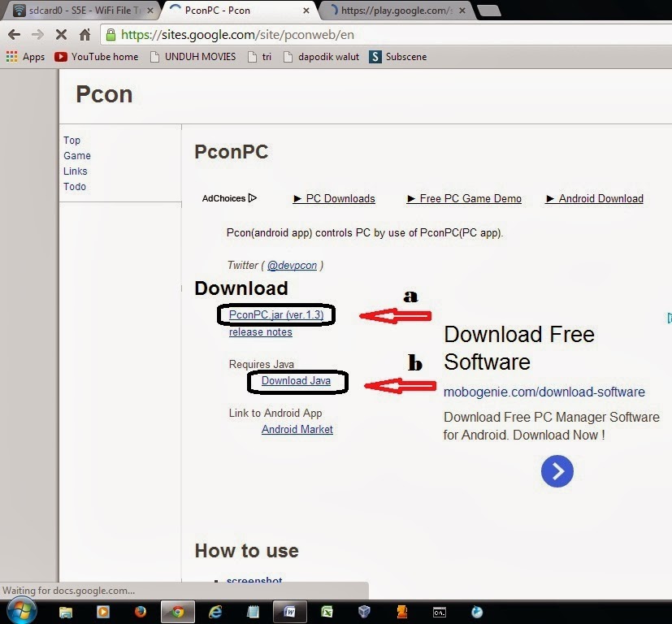Go back using the browser back arrow
The height and width of the screenshot is (624, 672).
[14, 34]
